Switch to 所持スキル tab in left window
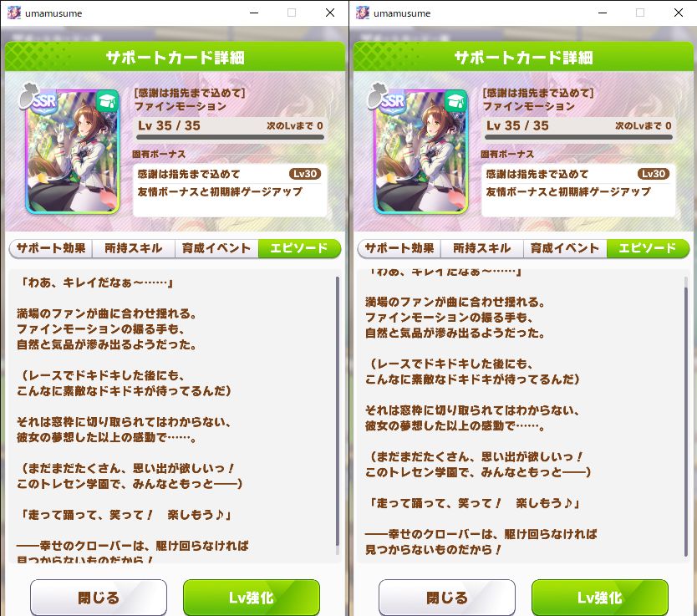This screenshot has height=616, width=697. pyautogui.click(x=134, y=248)
